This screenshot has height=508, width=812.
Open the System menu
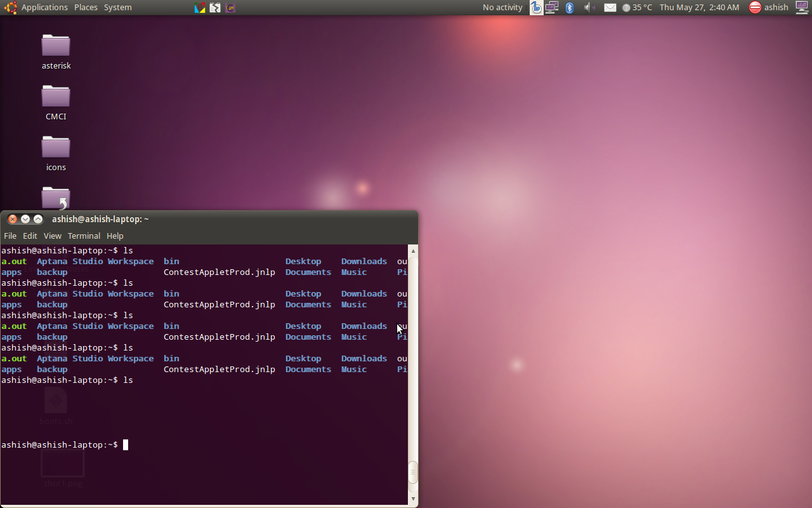click(117, 8)
